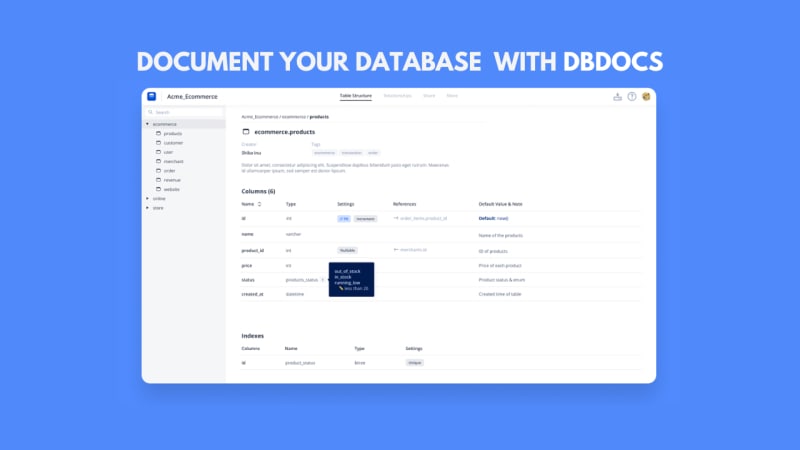Click the website table icon in sidebar

pos(158,189)
